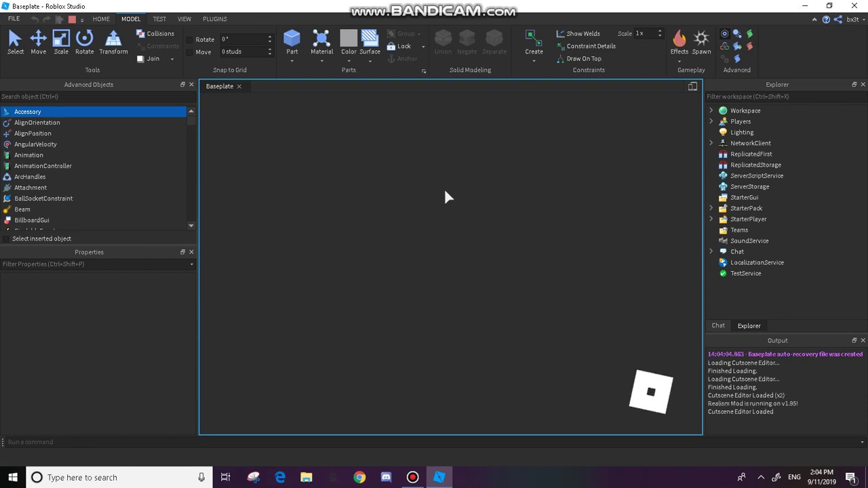Activate the Select tool
This screenshot has width=868, height=488.
point(16,42)
